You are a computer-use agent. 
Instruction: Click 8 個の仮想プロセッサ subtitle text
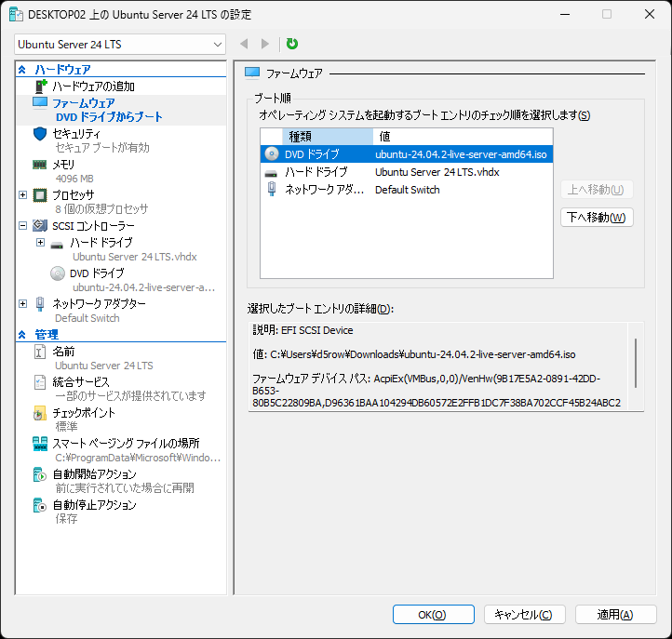pyautogui.click(x=101, y=209)
